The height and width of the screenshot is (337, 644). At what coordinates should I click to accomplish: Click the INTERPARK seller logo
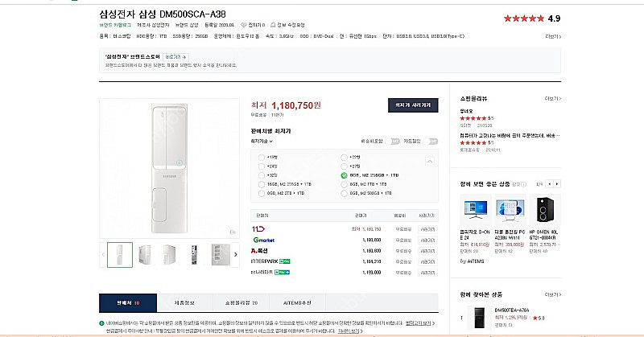pyautogui.click(x=266, y=261)
